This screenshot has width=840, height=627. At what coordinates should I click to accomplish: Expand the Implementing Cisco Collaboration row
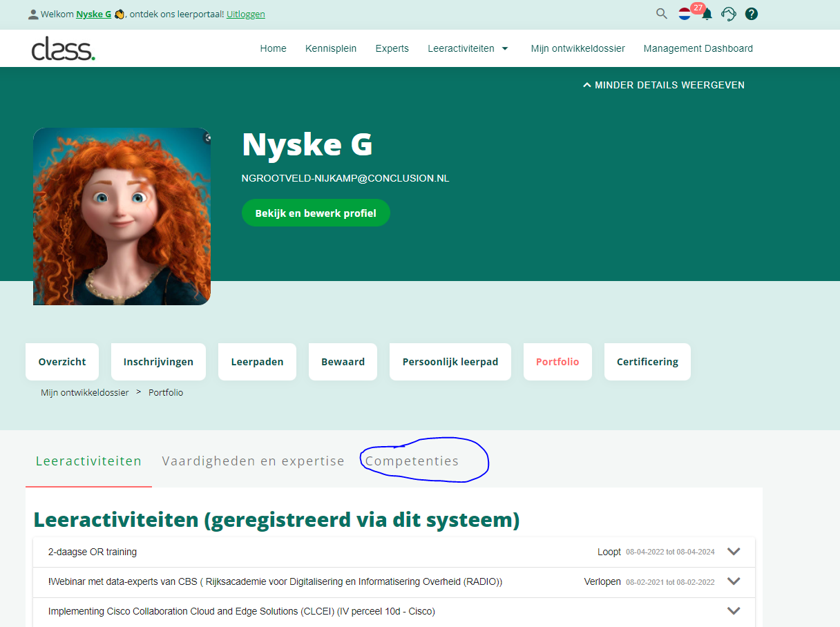(734, 611)
